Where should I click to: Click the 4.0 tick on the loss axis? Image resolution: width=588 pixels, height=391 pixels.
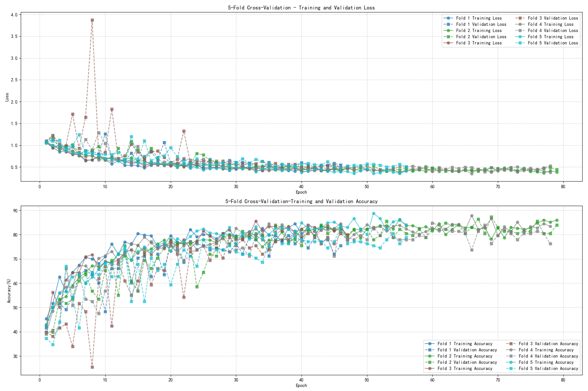[x=14, y=15]
